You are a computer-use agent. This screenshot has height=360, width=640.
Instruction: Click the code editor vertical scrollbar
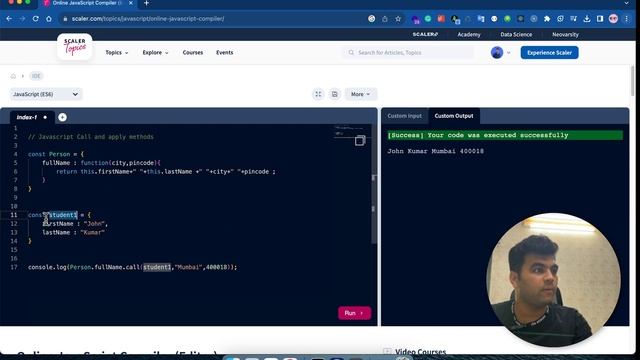pyautogui.click(x=373, y=184)
